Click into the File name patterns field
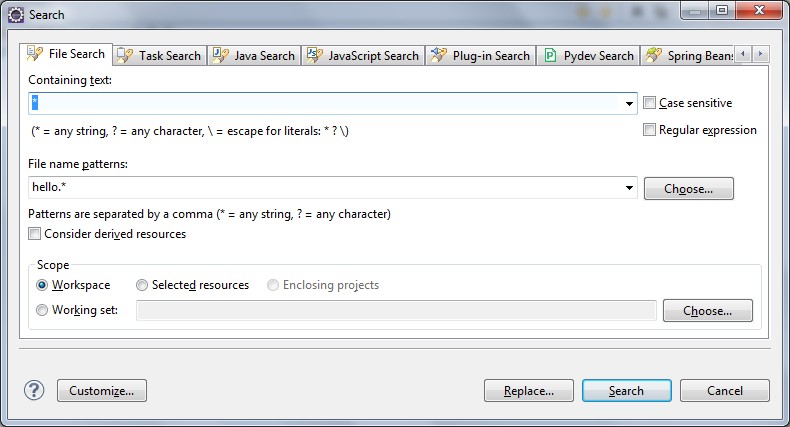This screenshot has height=427, width=790. [320, 188]
